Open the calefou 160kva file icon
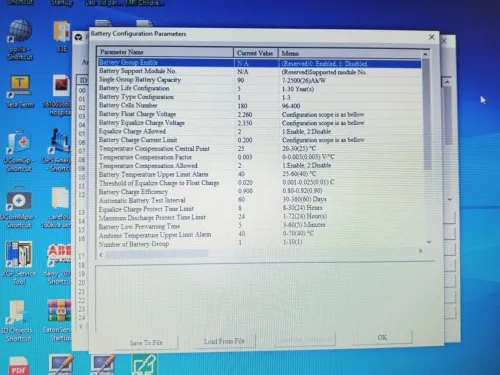Image resolution: width=500 pixels, height=375 pixels. [x=61, y=199]
